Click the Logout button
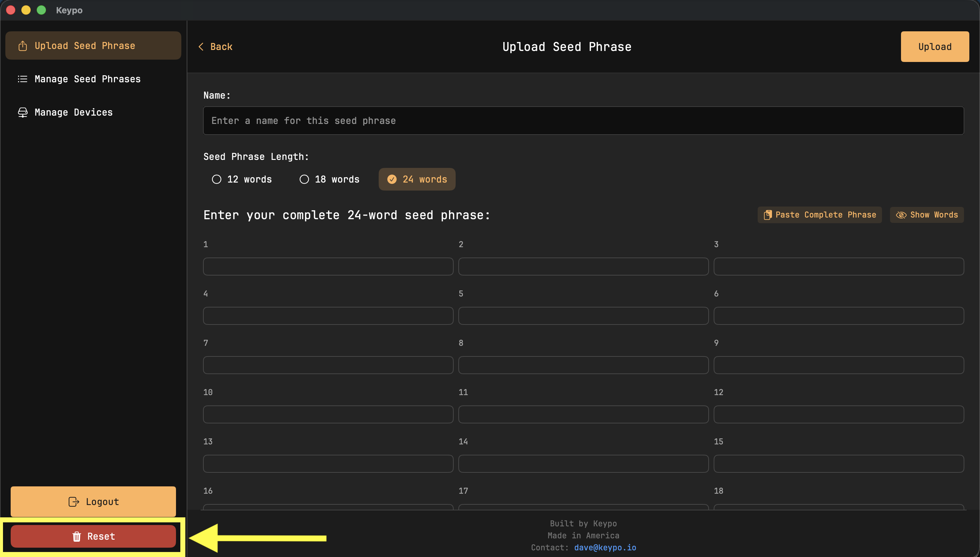This screenshot has height=557, width=980. [93, 501]
